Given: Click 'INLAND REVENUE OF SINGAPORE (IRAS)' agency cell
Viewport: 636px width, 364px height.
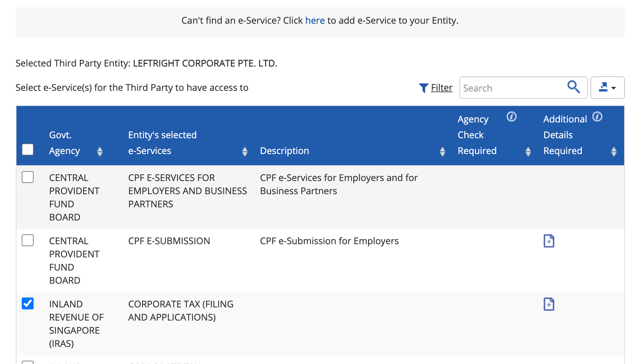Looking at the screenshot, I should click(76, 324).
